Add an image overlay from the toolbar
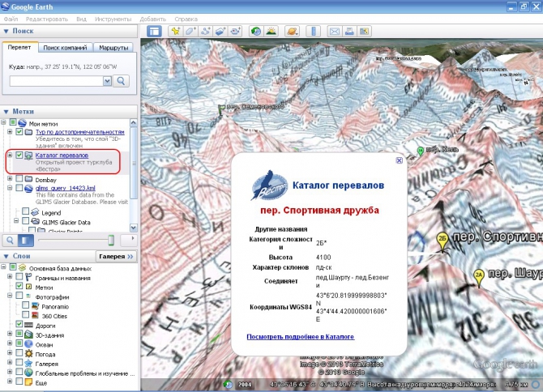Screen dimensions: 543x392 (x=220, y=32)
